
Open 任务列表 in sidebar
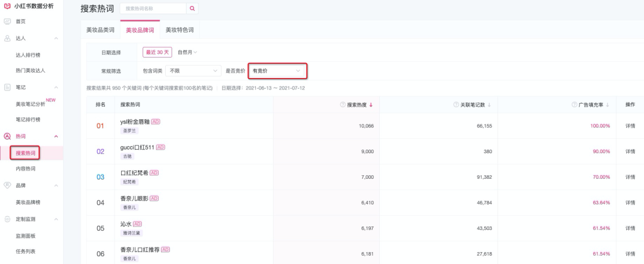click(x=26, y=251)
